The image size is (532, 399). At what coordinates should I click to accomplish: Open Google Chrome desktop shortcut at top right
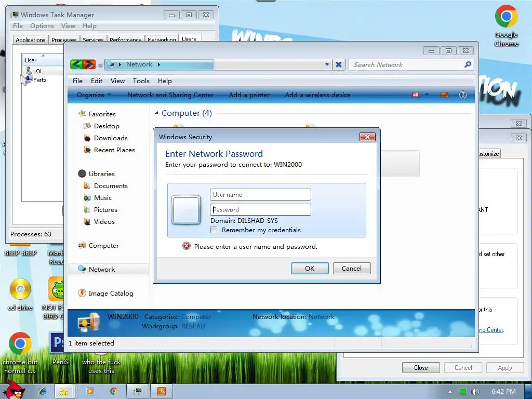click(x=506, y=26)
